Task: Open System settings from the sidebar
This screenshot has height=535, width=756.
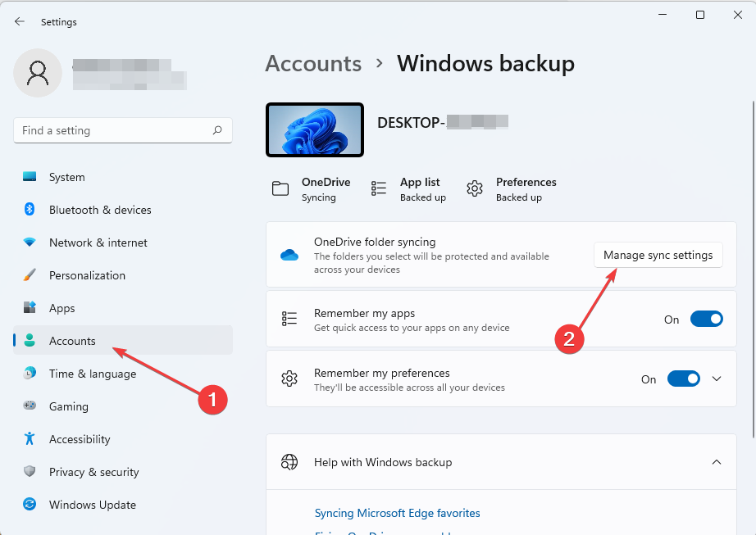Action: pos(66,177)
